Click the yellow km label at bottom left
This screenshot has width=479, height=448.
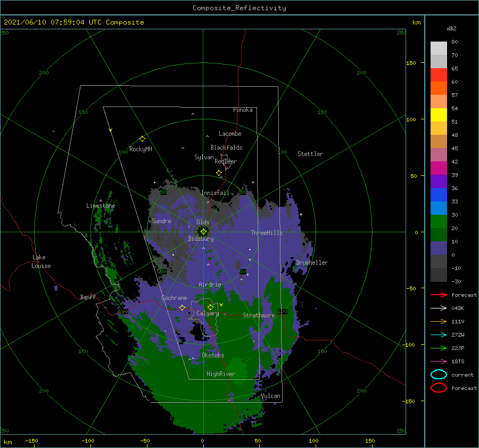click(x=7, y=442)
